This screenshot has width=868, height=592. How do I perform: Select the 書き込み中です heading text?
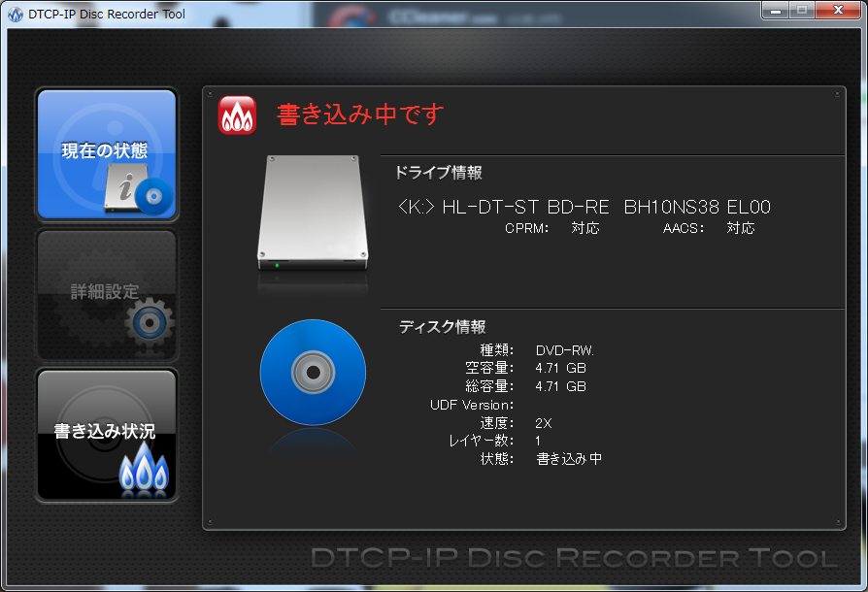click(360, 115)
